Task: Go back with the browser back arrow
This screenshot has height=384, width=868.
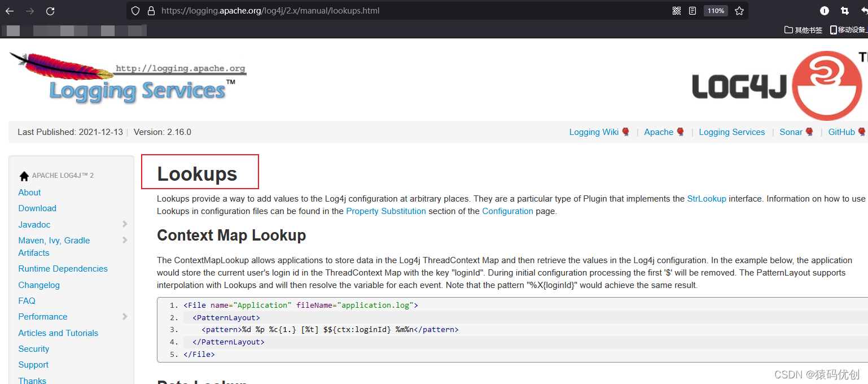Action: (10, 11)
